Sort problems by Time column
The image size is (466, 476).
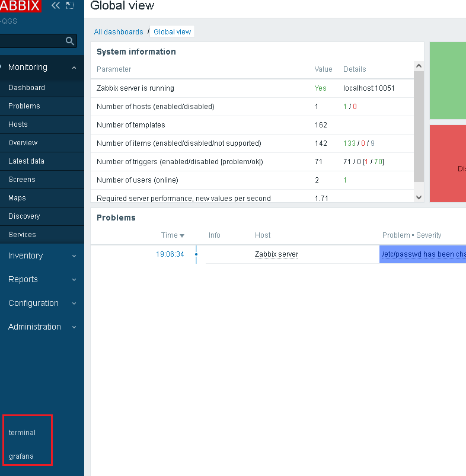pyautogui.click(x=173, y=235)
